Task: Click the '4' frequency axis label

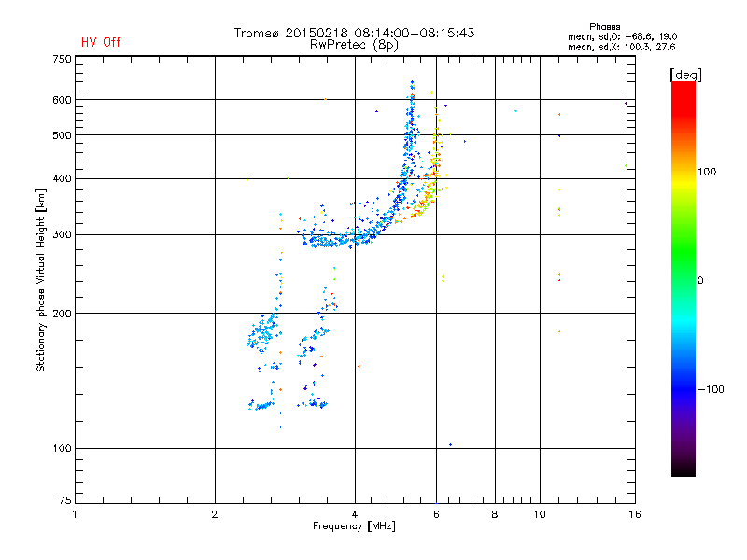Action: tap(355, 514)
